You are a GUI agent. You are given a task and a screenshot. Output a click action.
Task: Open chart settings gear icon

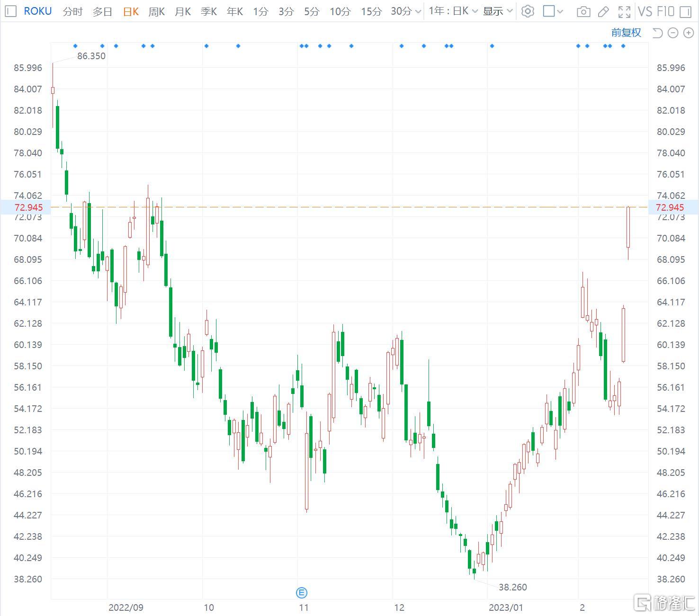(527, 11)
